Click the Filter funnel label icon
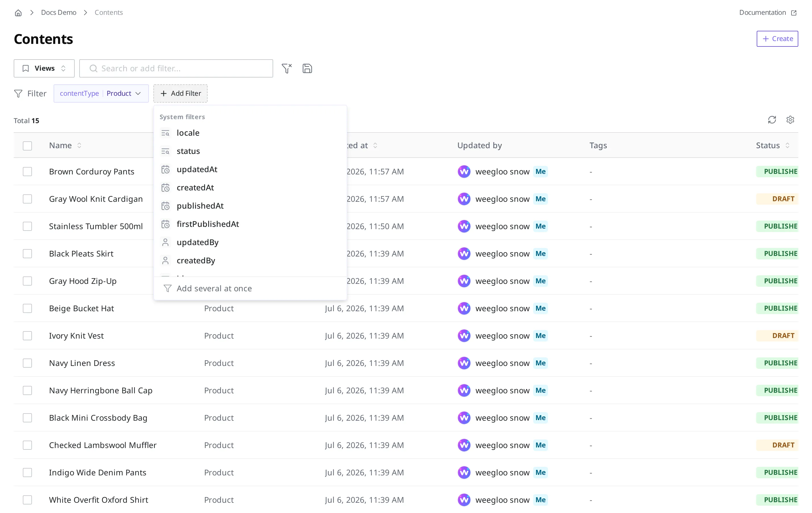812x513 pixels. pos(18,93)
